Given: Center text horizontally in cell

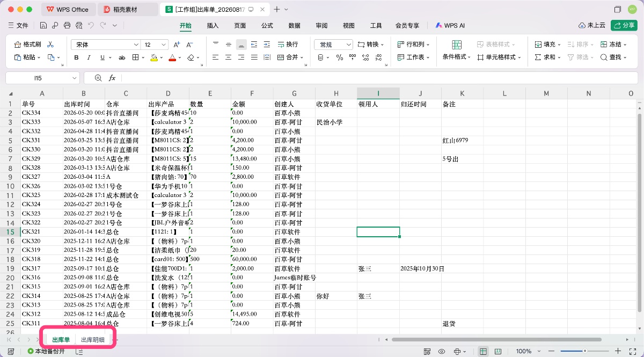Looking at the screenshot, I should [229, 57].
